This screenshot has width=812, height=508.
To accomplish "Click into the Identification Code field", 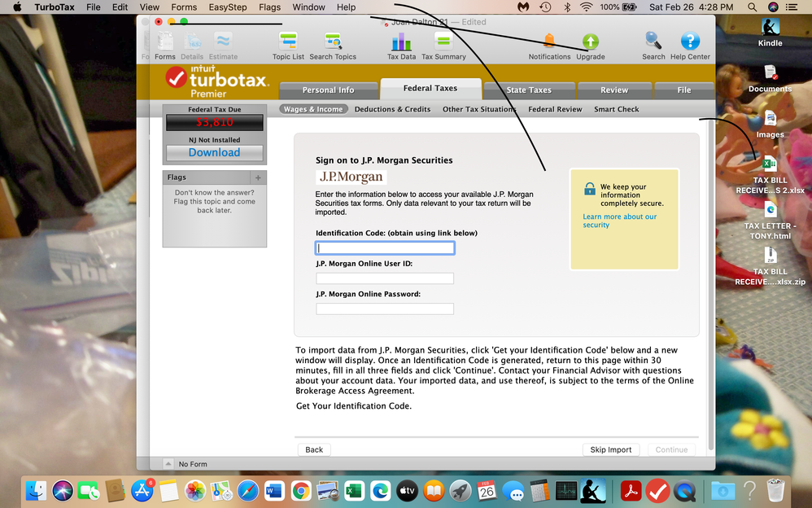I will 385,247.
